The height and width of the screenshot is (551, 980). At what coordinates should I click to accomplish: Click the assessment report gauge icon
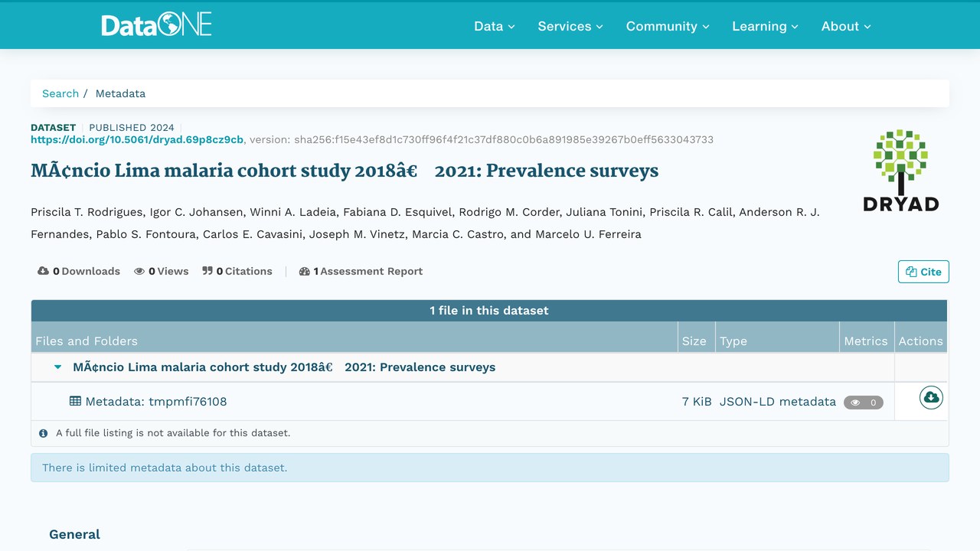click(305, 271)
